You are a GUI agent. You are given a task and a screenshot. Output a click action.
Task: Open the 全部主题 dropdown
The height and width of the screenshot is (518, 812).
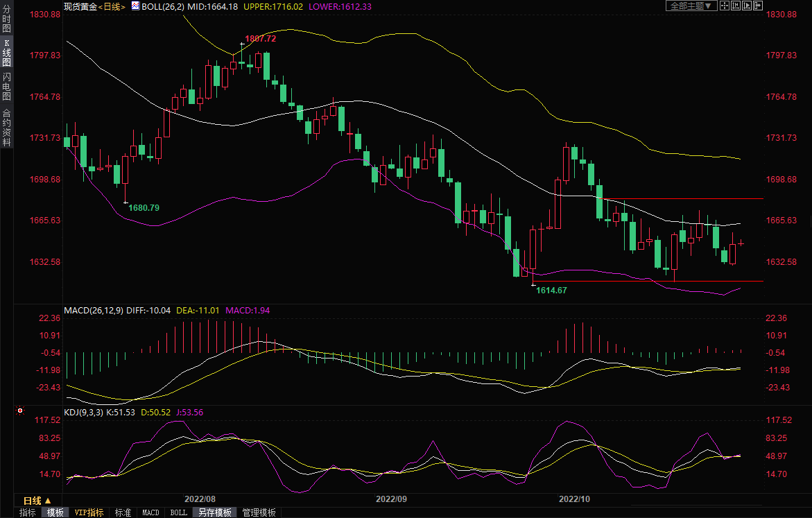click(691, 6)
